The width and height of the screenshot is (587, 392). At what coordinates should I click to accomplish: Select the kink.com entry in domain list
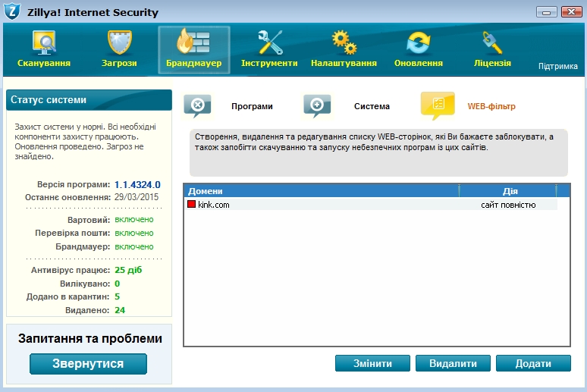(214, 205)
